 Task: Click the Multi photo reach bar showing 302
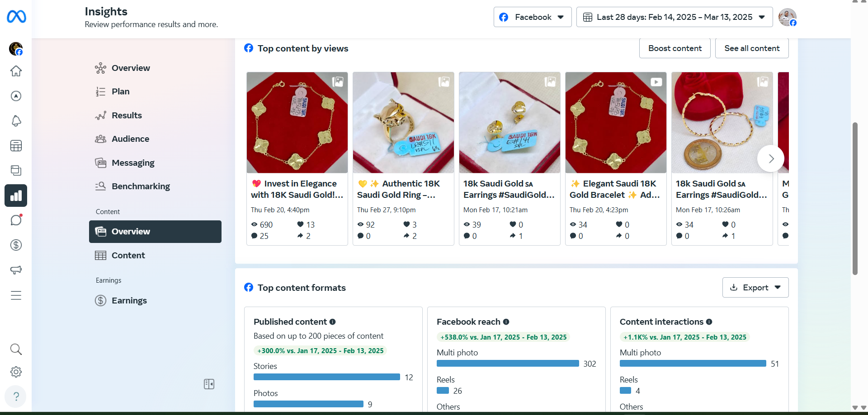pyautogui.click(x=508, y=364)
